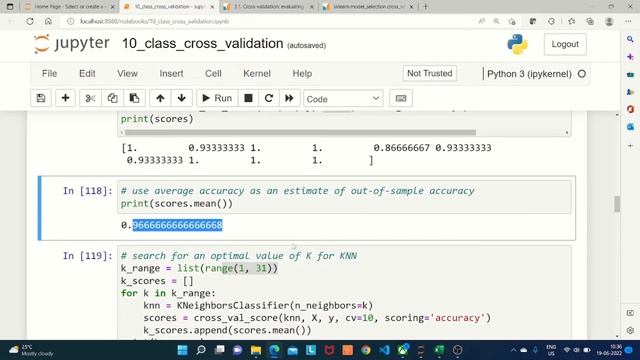Switch to Cross-validation evaluating browser tab
This screenshot has width=640, height=360.
(269, 7)
